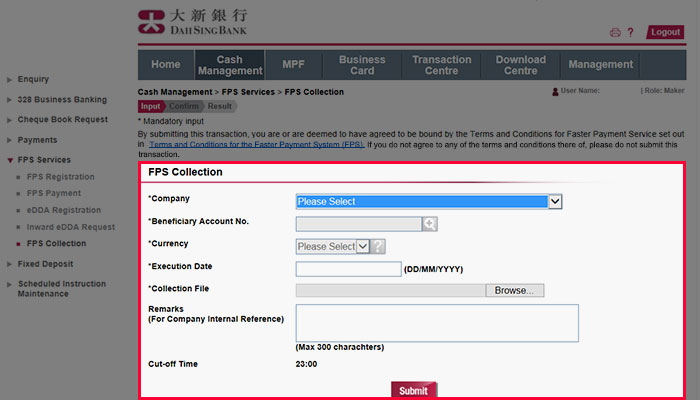
Task: Open the FPS Terms and Conditions link
Action: (257, 145)
